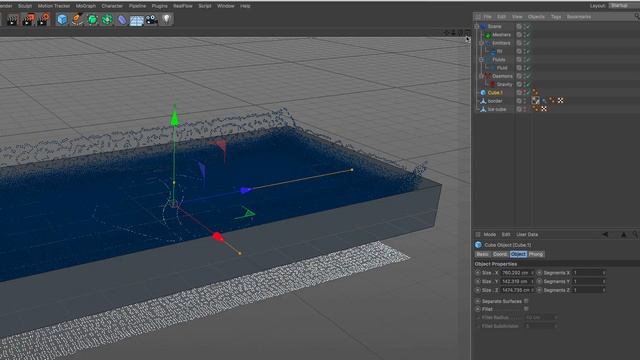The image size is (640, 360).
Task: Click the checkered tag on ice cube row
Action: click(544, 109)
